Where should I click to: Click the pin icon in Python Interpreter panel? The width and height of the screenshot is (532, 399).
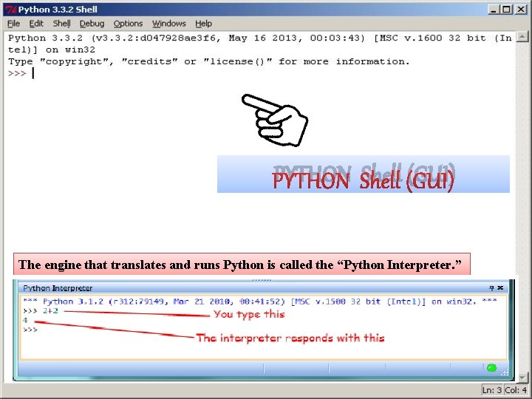point(491,288)
